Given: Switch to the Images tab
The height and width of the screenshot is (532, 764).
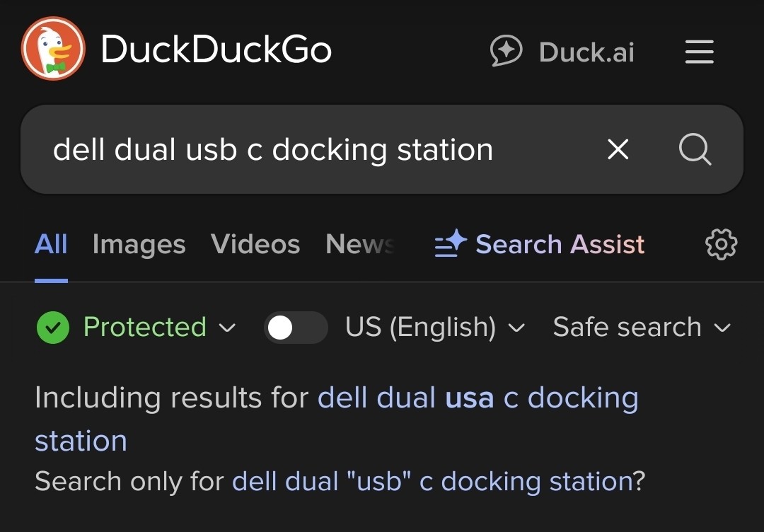Looking at the screenshot, I should 139,244.
